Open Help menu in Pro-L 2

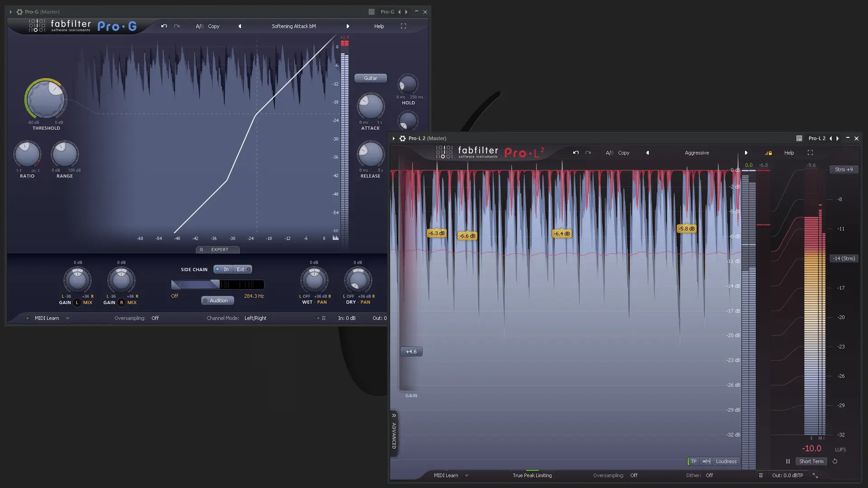coord(789,153)
